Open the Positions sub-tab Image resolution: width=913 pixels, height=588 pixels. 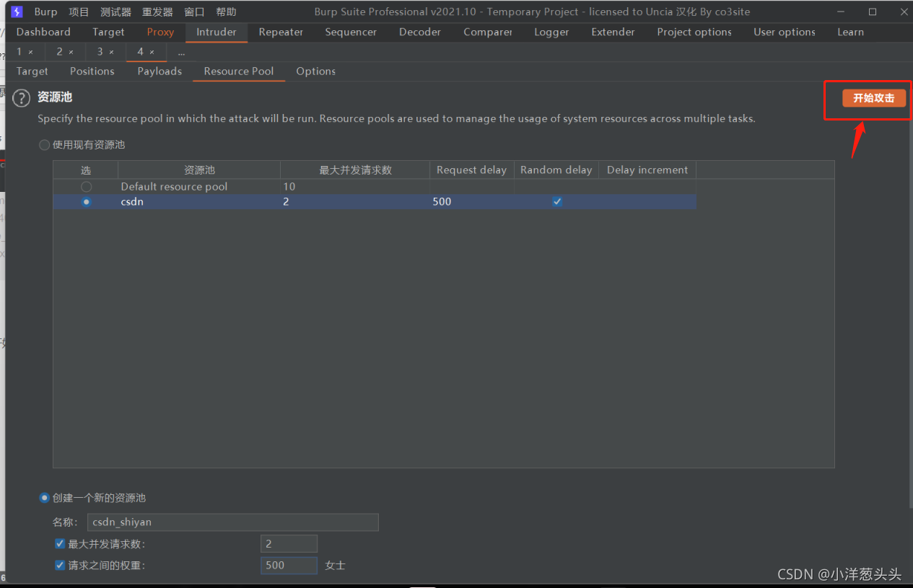point(92,71)
